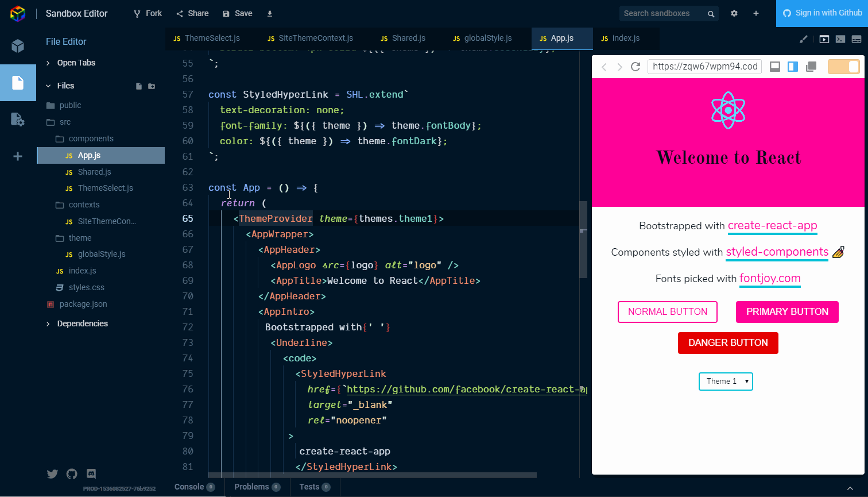Open the Theme 1 dropdown in preview
868x497 pixels.
(726, 382)
